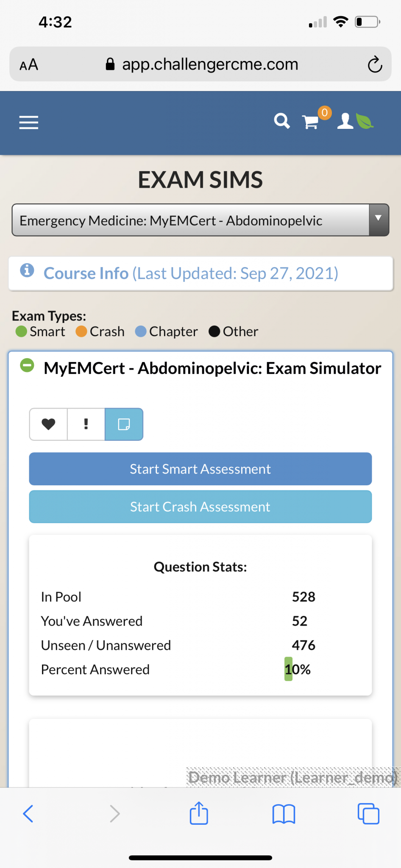Toggle the sticky note filter
Image resolution: width=401 pixels, height=868 pixels.
(x=124, y=424)
